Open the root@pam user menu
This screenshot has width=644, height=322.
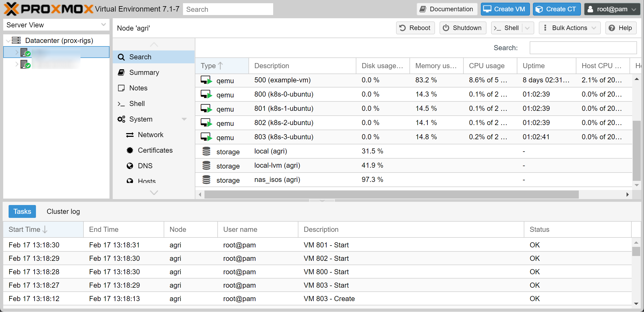click(x=612, y=9)
